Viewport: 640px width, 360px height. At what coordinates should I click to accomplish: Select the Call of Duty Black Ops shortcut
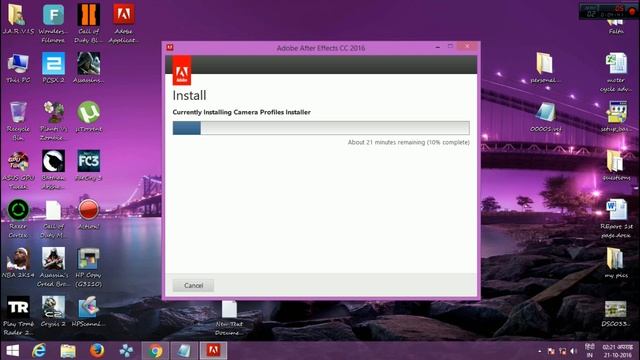pos(88,23)
